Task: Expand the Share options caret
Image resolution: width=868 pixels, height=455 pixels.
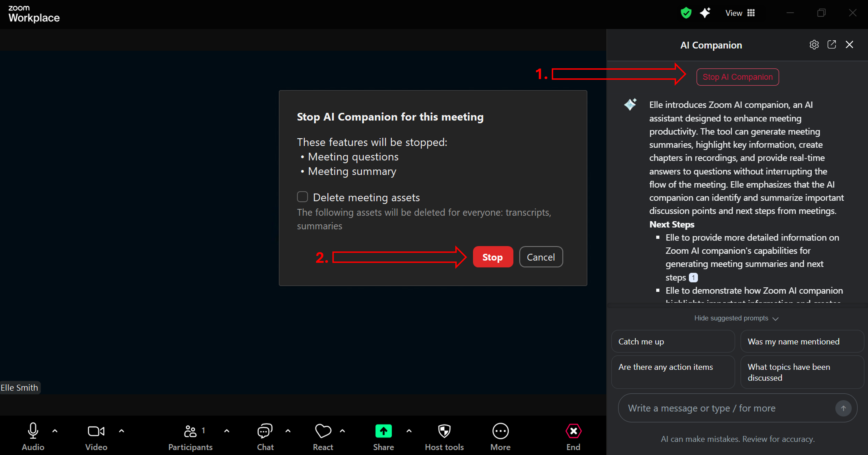Action: coord(409,431)
